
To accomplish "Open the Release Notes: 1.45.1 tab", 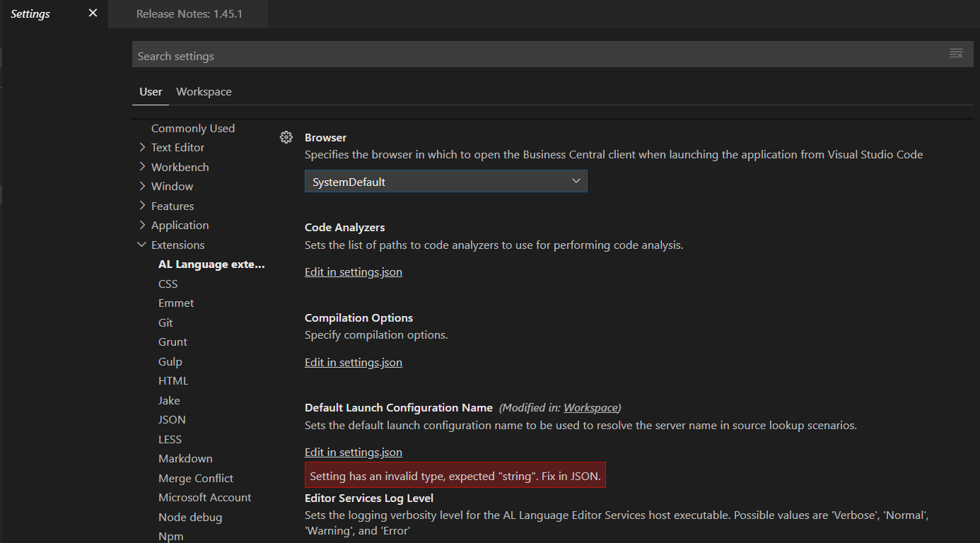I will (187, 13).
